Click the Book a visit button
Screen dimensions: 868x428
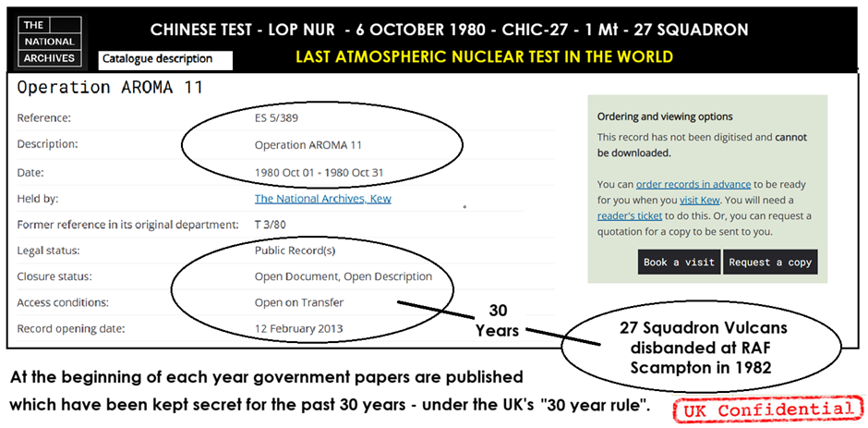[680, 263]
